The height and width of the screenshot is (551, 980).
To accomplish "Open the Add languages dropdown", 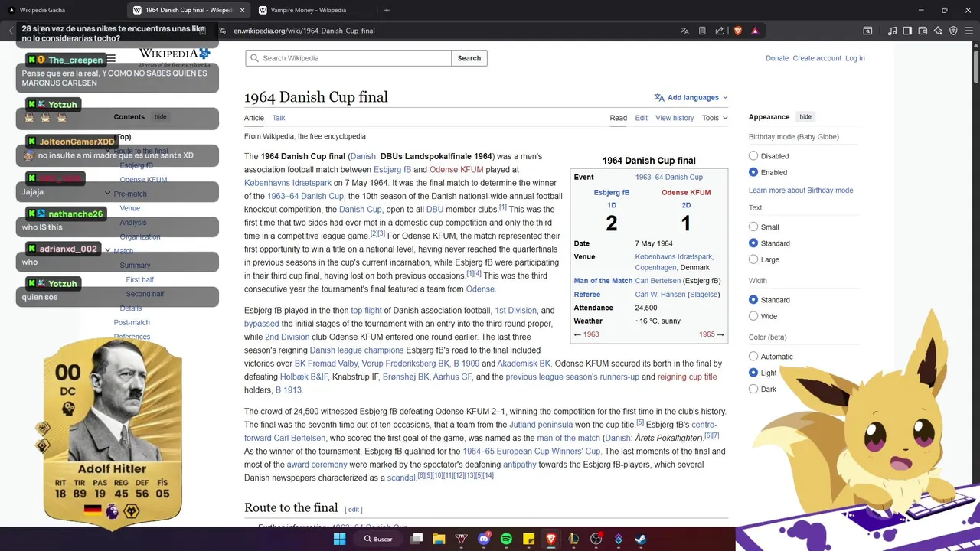I will [691, 98].
